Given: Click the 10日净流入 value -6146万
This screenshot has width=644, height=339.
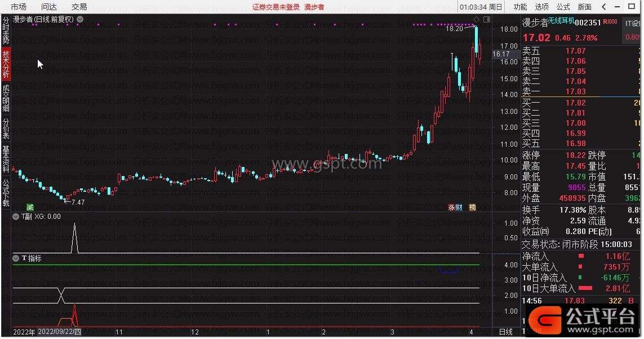Looking at the screenshot, I should click(615, 278).
